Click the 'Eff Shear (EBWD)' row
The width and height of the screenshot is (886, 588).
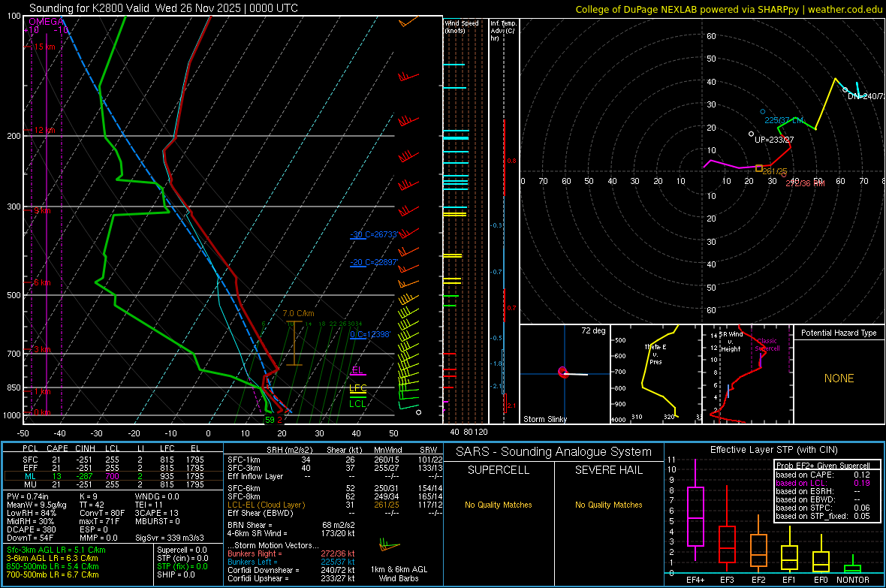(335, 514)
